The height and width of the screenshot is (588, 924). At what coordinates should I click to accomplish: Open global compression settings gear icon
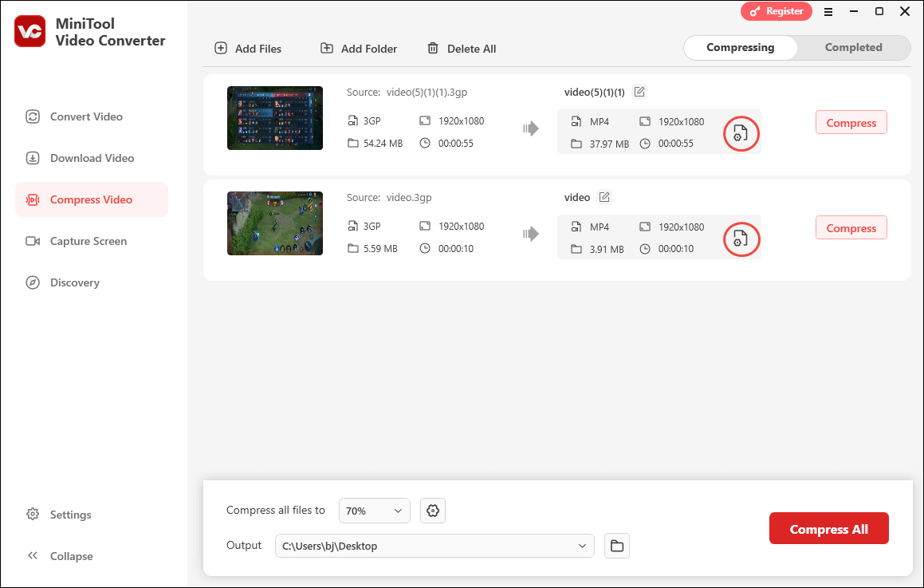point(433,511)
